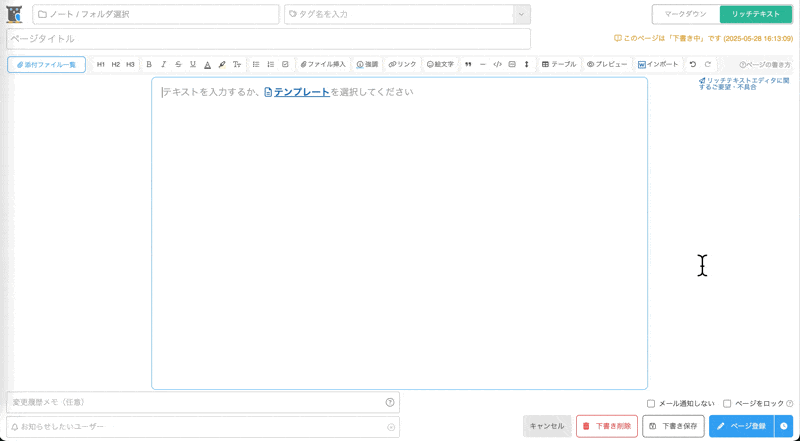Click the 変更履歴メモ input field
Viewport: 800px width, 441px height.
(203, 402)
